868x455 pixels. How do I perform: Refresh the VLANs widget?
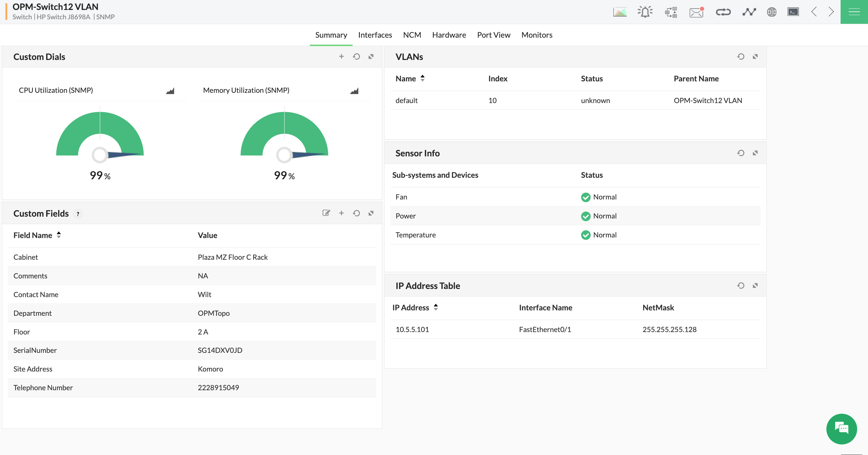pyautogui.click(x=741, y=57)
